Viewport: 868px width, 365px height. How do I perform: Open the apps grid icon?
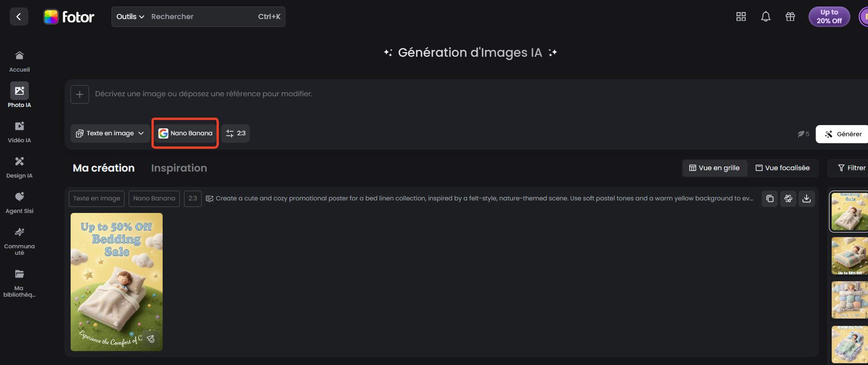[741, 17]
